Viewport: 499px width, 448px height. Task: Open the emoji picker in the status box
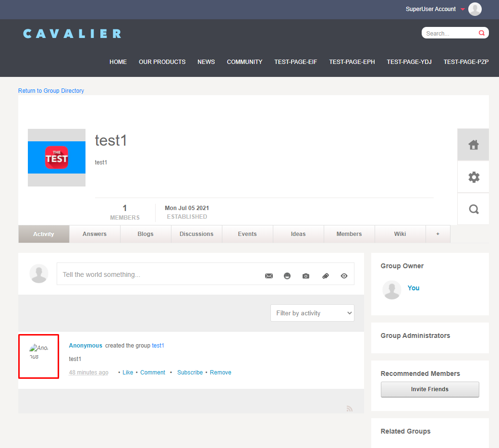pos(287,275)
